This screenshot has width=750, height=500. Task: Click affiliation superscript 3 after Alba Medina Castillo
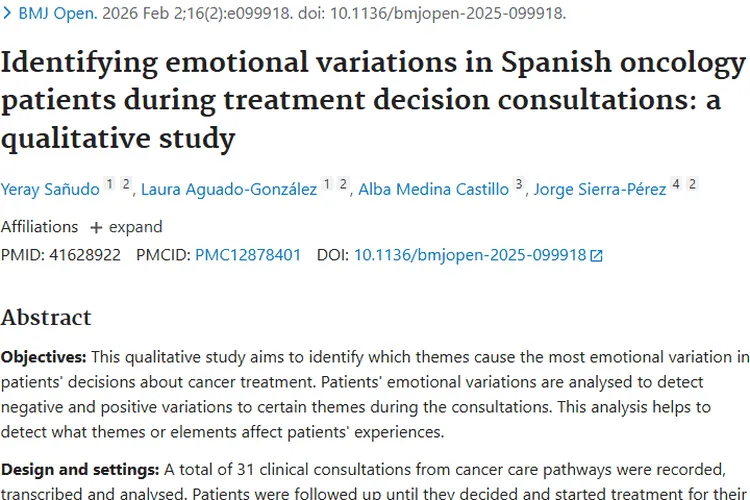(x=519, y=185)
